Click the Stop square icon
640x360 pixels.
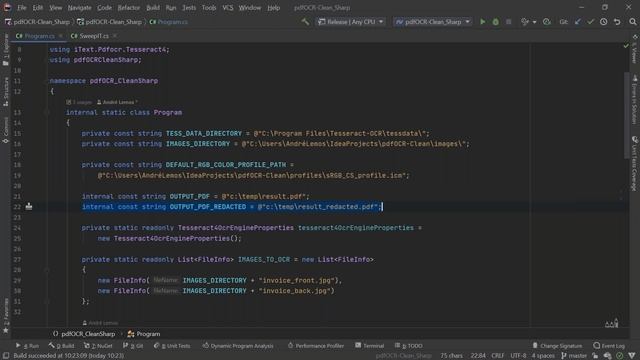coord(509,22)
